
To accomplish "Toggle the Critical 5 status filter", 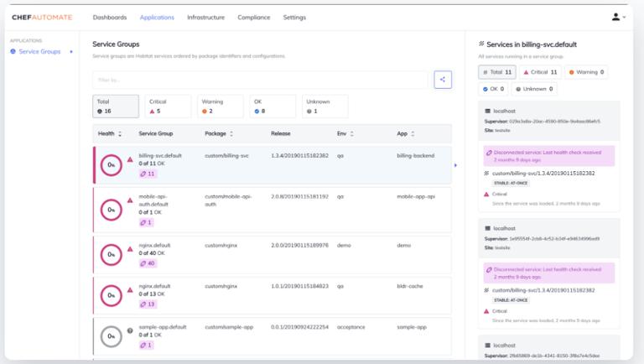I will 167,106.
